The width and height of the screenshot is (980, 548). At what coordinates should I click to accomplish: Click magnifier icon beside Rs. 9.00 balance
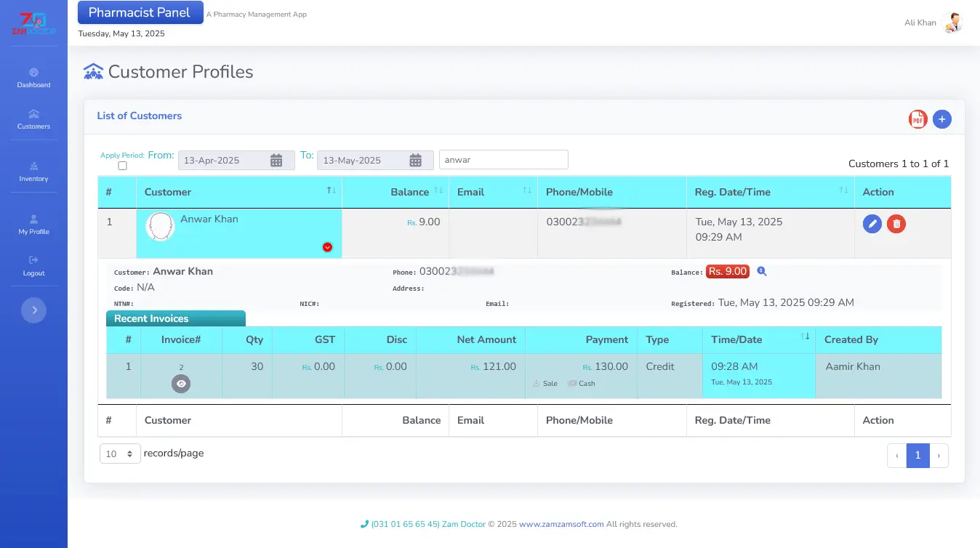pyautogui.click(x=762, y=271)
